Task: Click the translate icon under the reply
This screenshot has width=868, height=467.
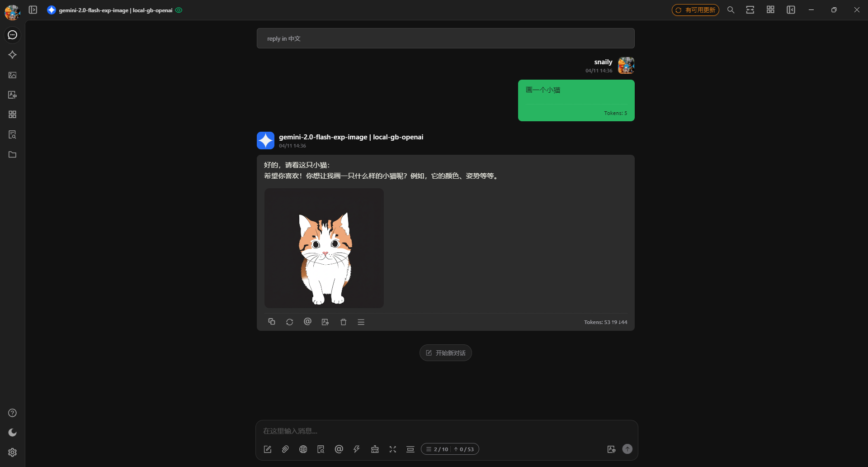Action: (x=325, y=322)
